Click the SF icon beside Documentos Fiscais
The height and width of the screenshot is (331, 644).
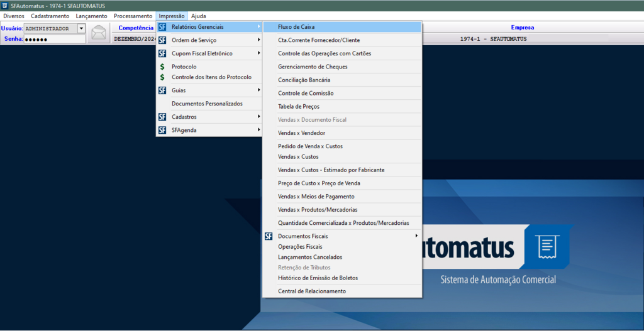tap(269, 236)
